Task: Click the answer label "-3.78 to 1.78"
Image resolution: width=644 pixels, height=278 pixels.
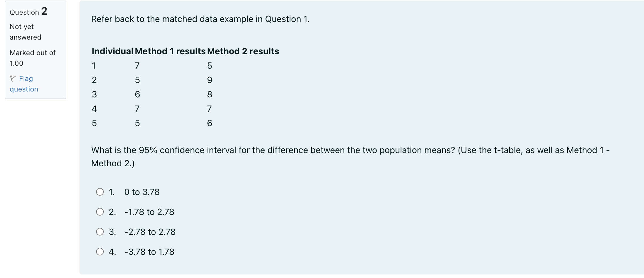Action: tap(149, 252)
